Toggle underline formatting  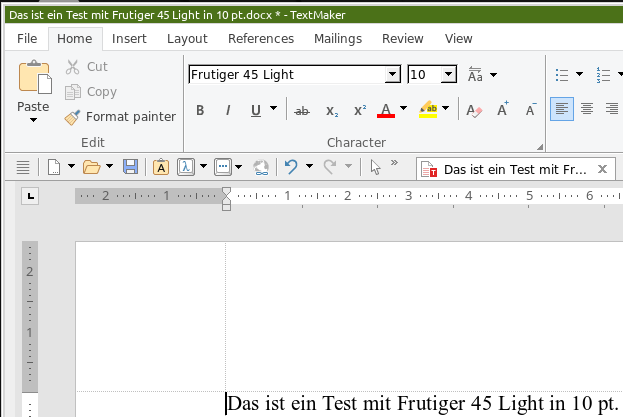coord(256,110)
